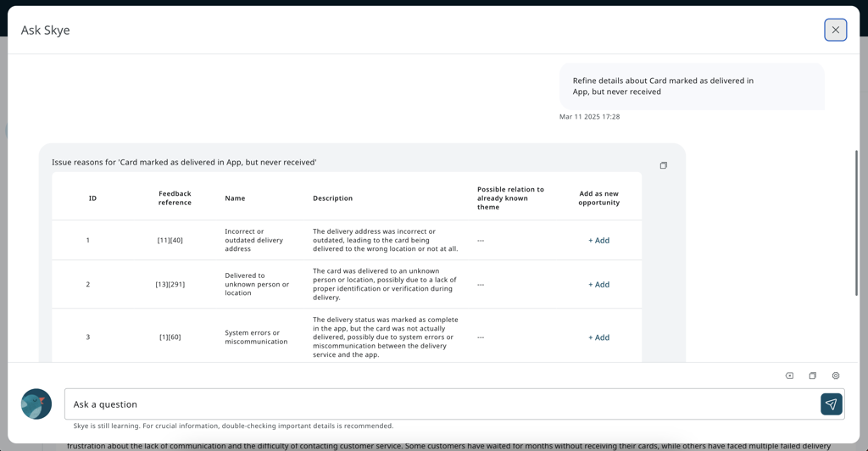Copy the issue reasons table response
The image size is (868, 451).
pyautogui.click(x=663, y=165)
